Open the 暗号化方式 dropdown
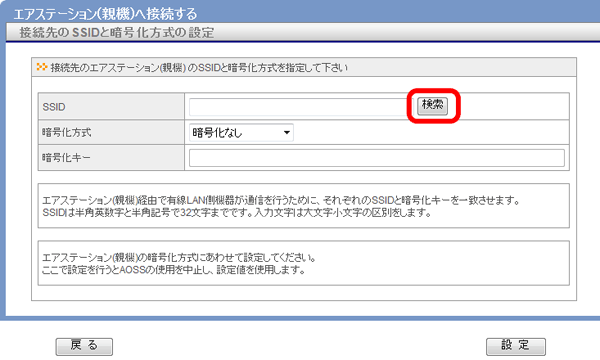 pyautogui.click(x=241, y=133)
